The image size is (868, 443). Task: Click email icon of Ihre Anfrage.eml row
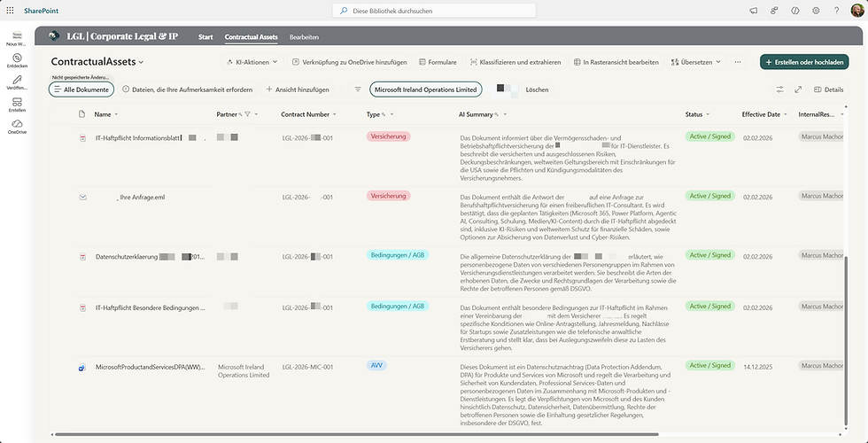[x=82, y=197]
